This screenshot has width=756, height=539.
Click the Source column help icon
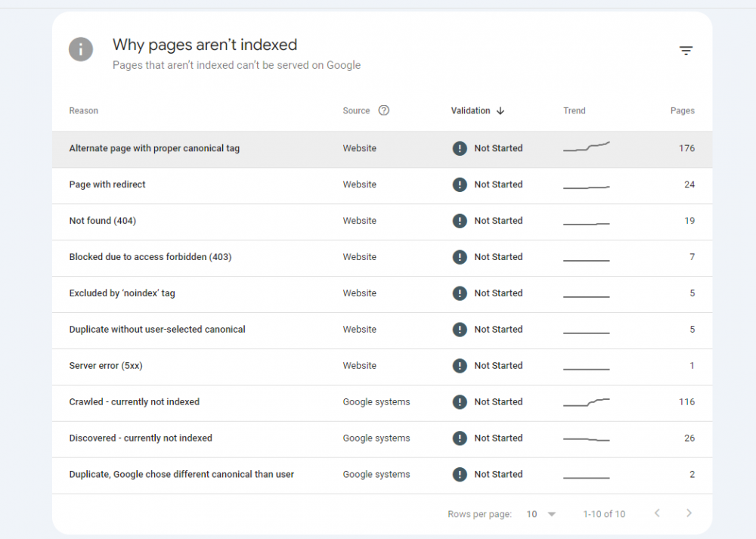[384, 110]
